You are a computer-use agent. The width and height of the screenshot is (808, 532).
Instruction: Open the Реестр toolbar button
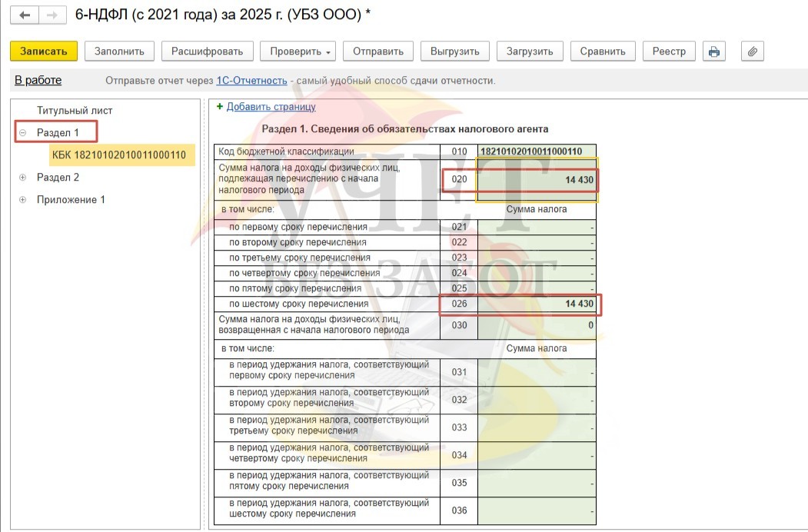click(x=669, y=52)
